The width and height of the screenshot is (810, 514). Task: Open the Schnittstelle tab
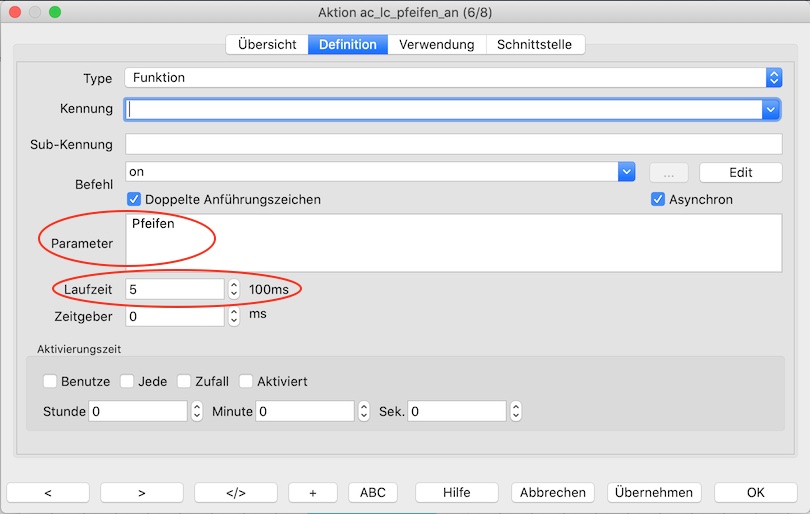(535, 44)
